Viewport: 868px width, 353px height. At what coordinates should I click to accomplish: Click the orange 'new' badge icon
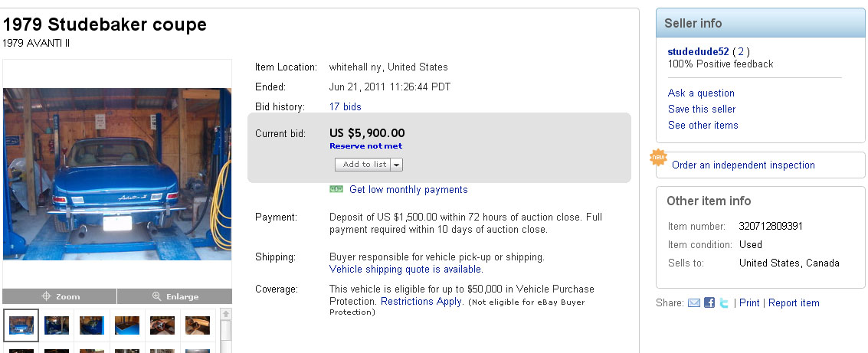658,158
